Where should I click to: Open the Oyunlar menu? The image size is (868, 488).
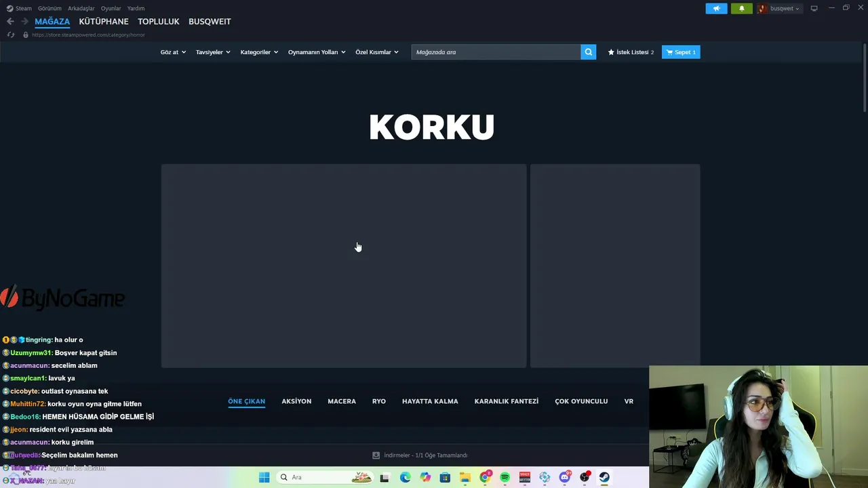(x=111, y=8)
